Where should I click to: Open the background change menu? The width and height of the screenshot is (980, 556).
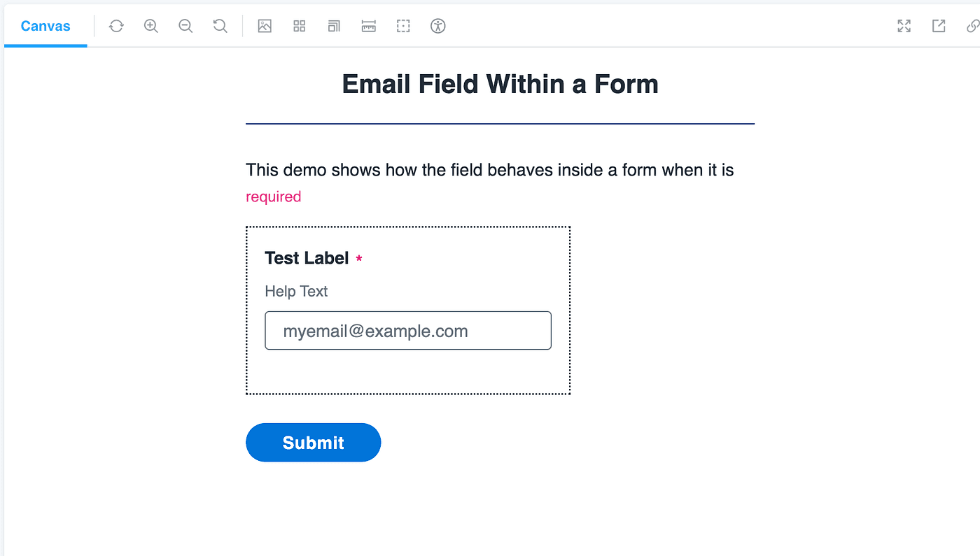coord(265,27)
